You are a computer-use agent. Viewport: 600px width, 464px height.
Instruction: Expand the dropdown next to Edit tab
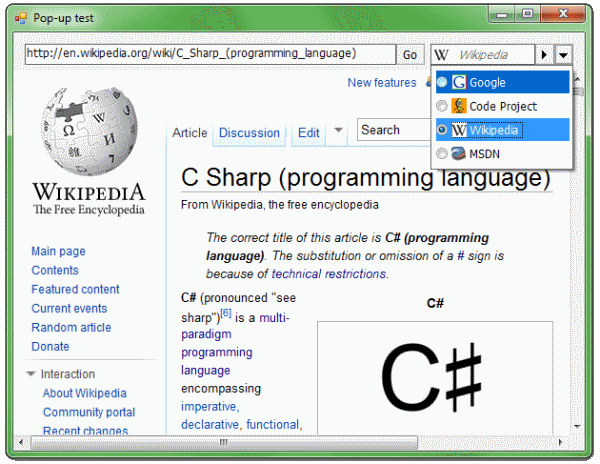point(338,130)
